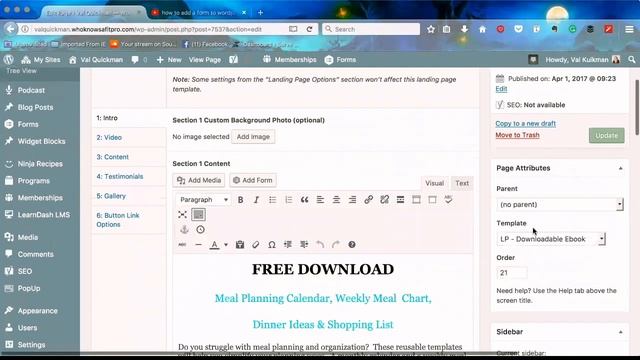Screen dimensions: 640x360
Task: Insert date/time with the clock icon
Action: pos(200,229)
